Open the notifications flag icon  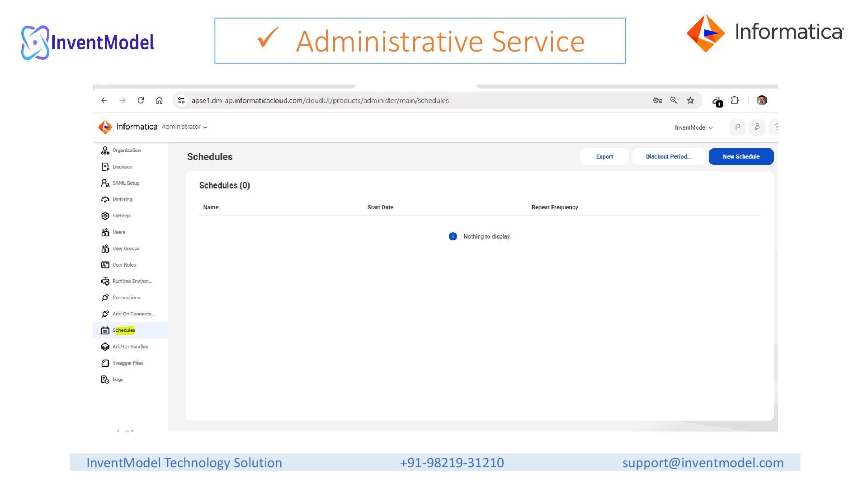point(737,127)
